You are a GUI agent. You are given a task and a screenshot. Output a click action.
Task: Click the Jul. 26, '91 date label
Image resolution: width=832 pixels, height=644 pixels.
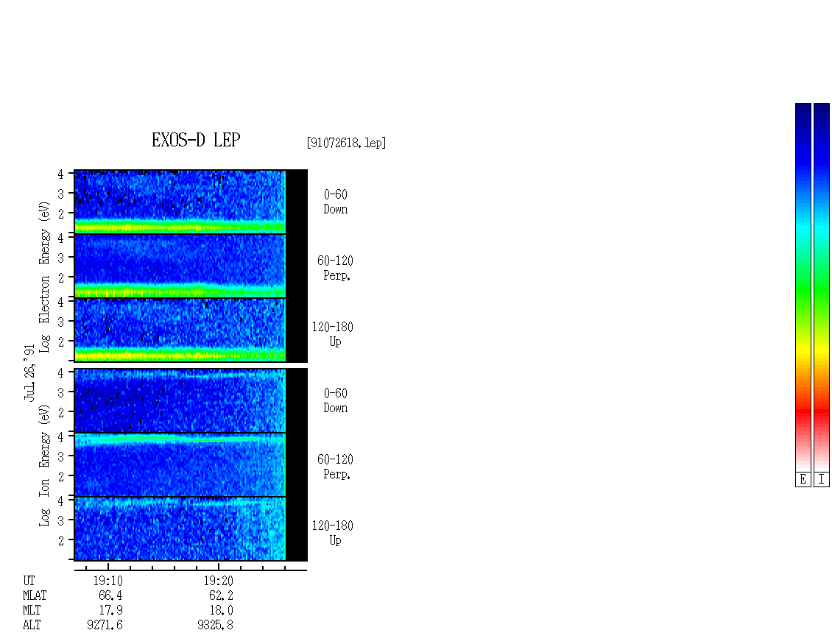[29, 373]
